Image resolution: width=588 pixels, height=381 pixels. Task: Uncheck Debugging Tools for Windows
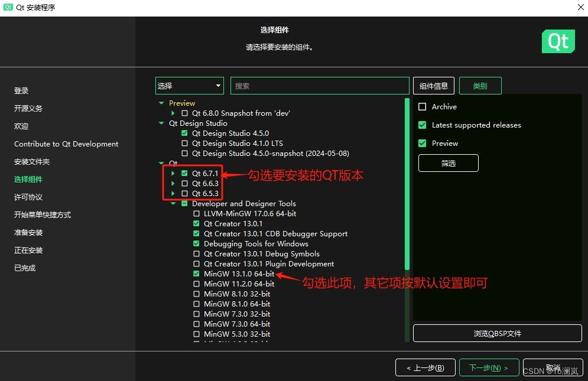196,244
